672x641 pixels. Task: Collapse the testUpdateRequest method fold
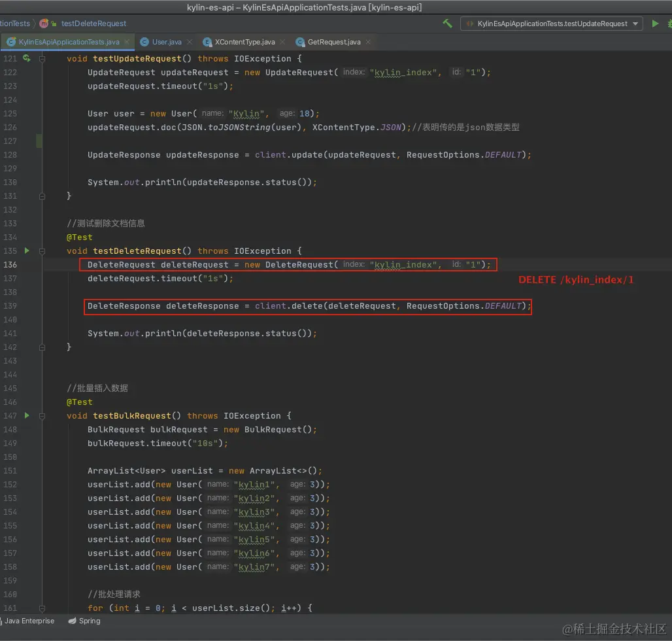click(42, 59)
